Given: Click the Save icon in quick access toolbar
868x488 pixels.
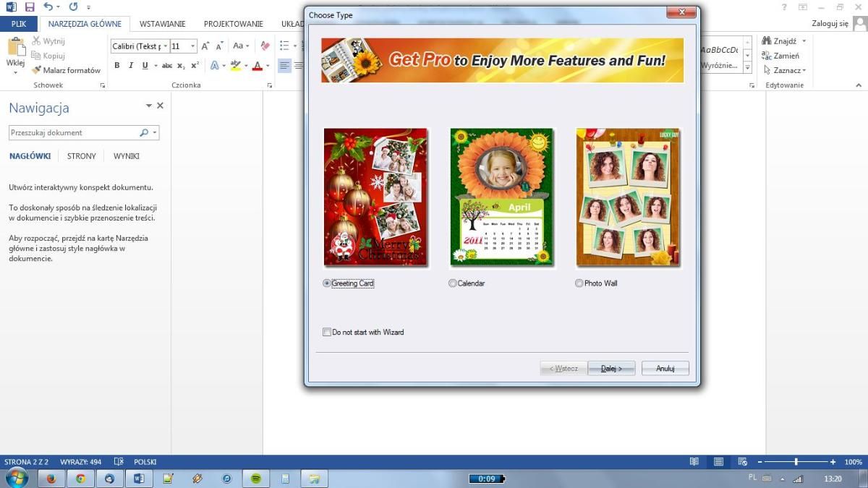Looking at the screenshot, I should tap(30, 7).
